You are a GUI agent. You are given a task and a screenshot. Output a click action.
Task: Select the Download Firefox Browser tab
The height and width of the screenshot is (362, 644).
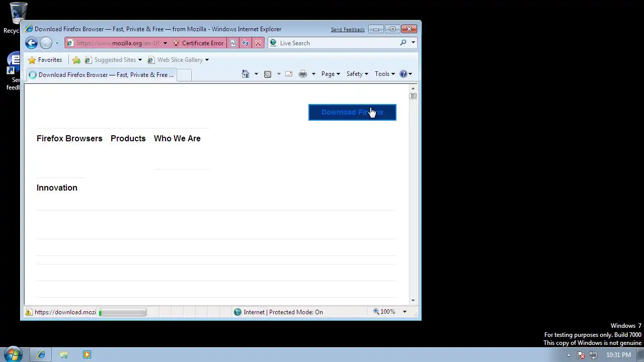pos(102,75)
